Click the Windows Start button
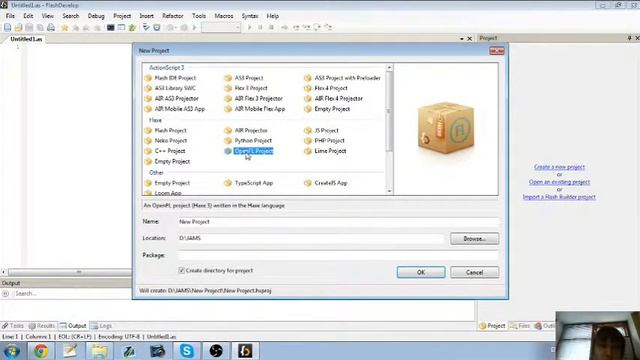This screenshot has width=640, height=360. 12,351
